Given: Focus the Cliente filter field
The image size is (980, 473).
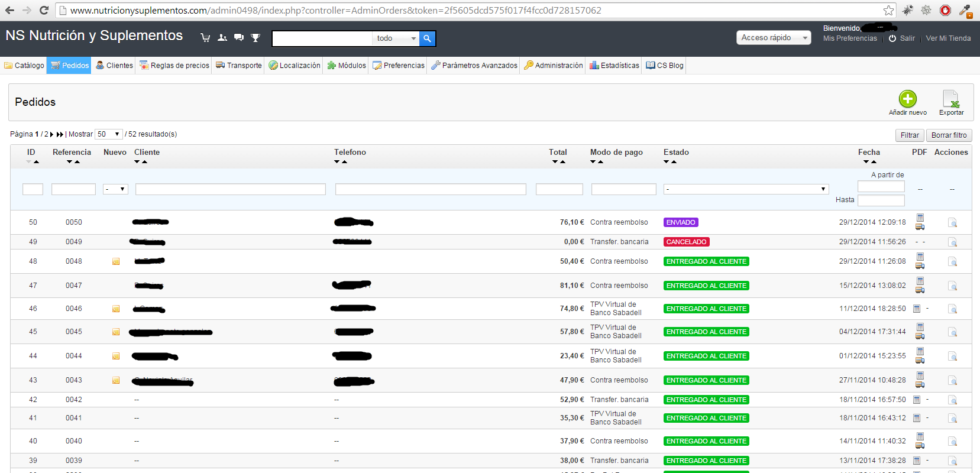Looking at the screenshot, I should tap(231, 189).
